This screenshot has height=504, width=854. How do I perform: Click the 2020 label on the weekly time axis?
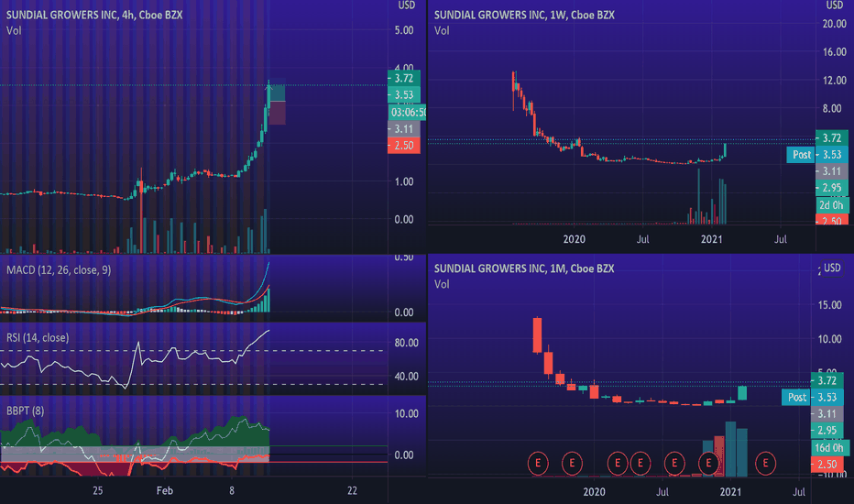tap(574, 238)
